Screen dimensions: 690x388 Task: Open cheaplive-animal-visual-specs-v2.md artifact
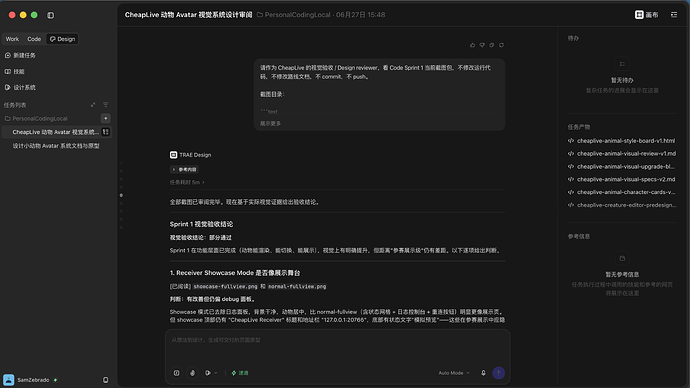click(622, 179)
